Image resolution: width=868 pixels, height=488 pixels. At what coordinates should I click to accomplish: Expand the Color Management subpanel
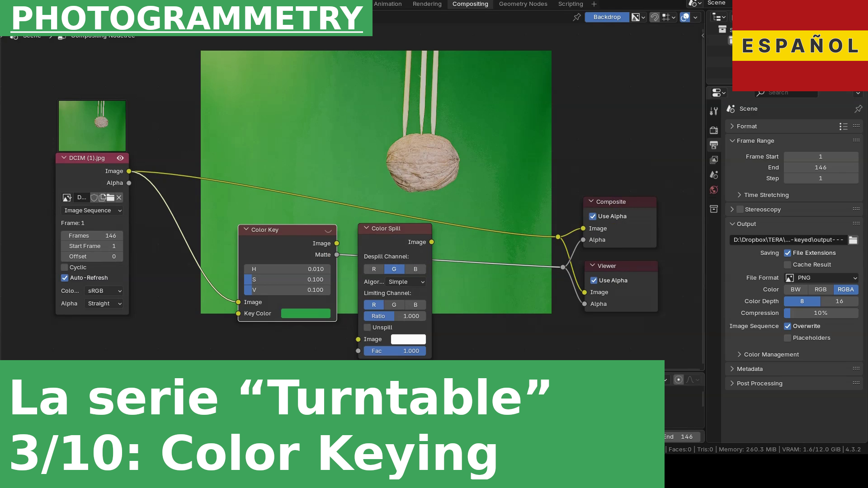click(x=771, y=355)
